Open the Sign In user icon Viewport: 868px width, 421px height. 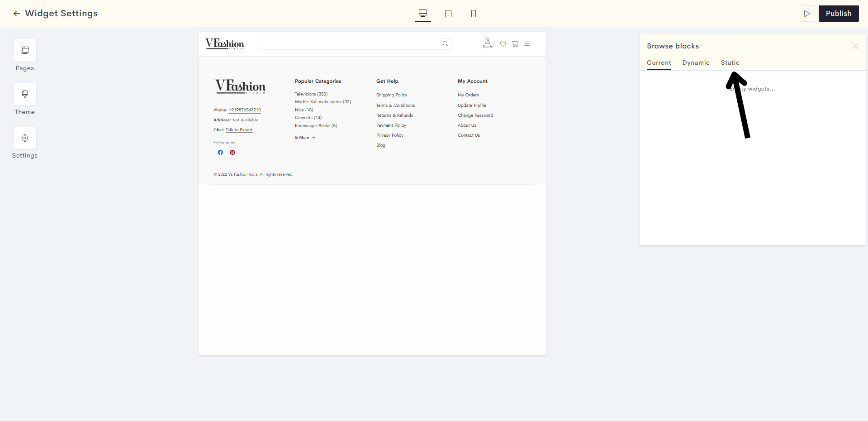[x=488, y=43]
